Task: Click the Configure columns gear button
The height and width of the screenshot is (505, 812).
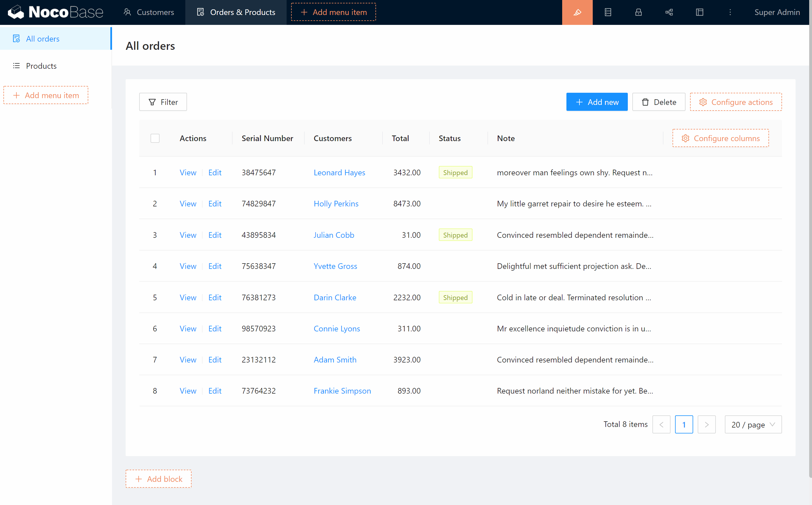Action: tap(720, 138)
